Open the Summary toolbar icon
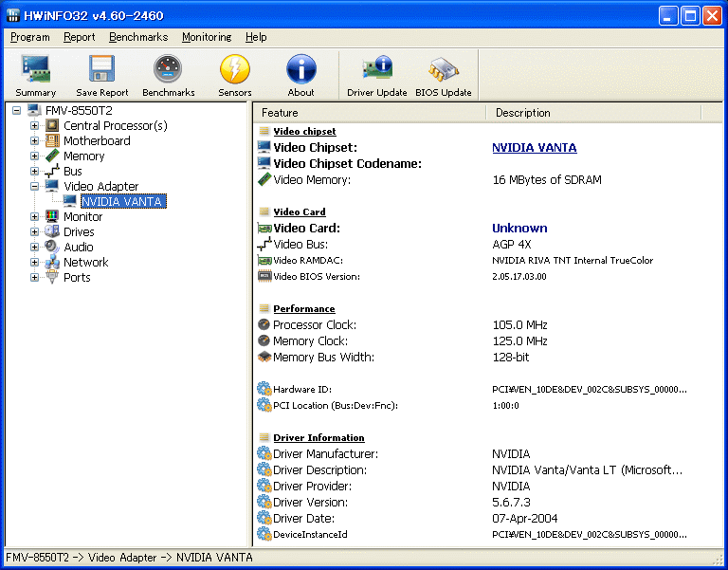 point(35,75)
